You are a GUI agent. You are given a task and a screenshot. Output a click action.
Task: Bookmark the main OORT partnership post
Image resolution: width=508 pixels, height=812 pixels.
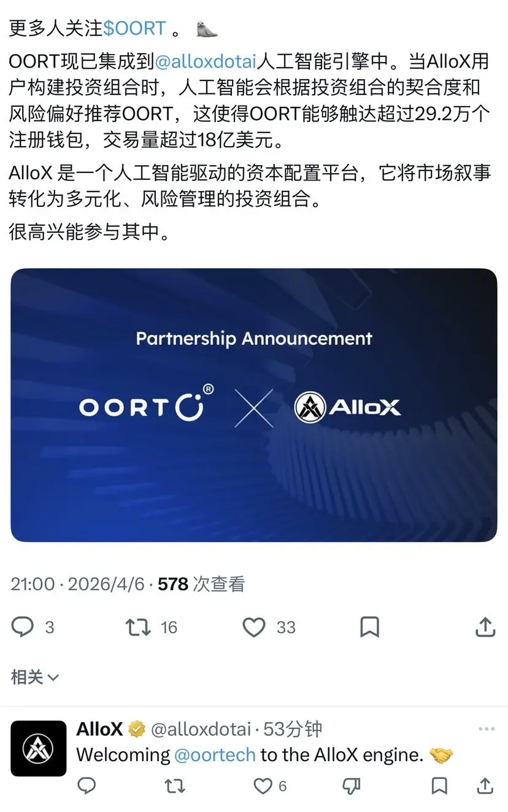369,627
